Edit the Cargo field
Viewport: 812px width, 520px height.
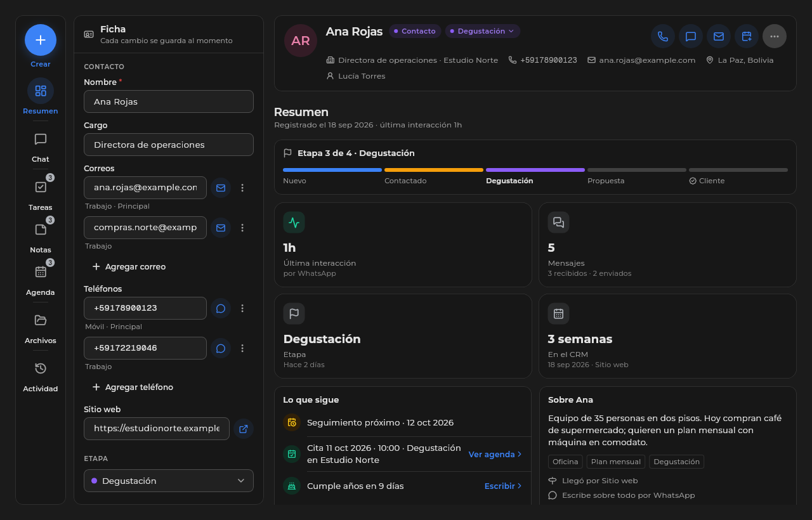tap(169, 145)
